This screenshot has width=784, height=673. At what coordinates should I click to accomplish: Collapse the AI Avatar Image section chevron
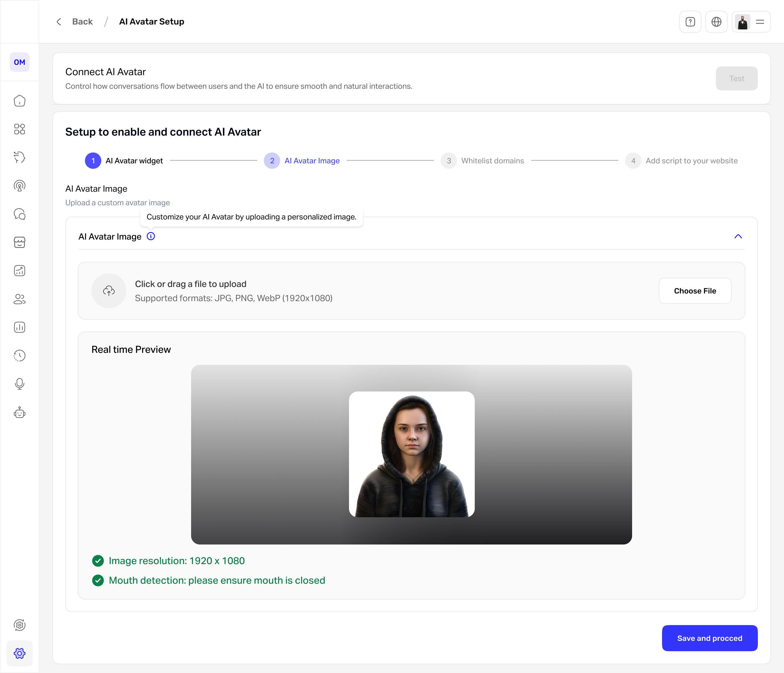[x=738, y=237]
